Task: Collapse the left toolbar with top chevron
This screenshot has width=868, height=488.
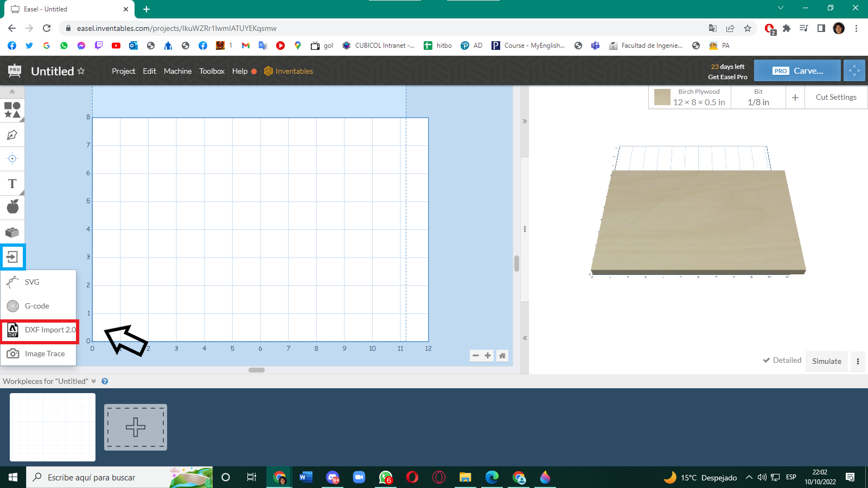Action: click(x=12, y=92)
